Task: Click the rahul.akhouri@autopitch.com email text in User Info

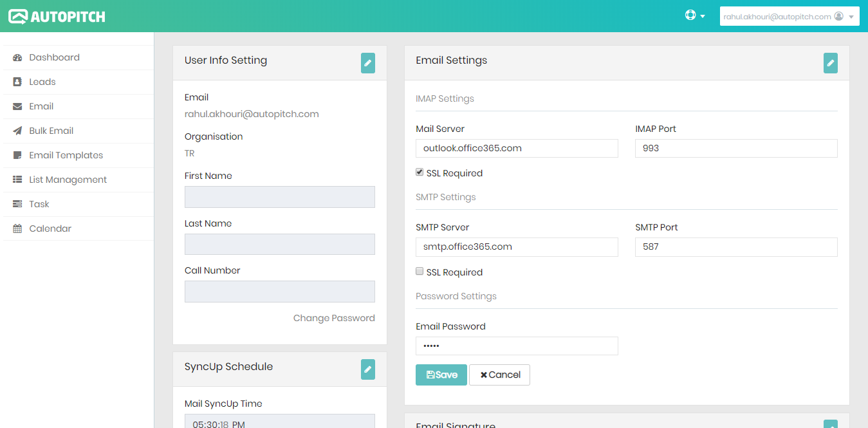Action: pyautogui.click(x=252, y=114)
